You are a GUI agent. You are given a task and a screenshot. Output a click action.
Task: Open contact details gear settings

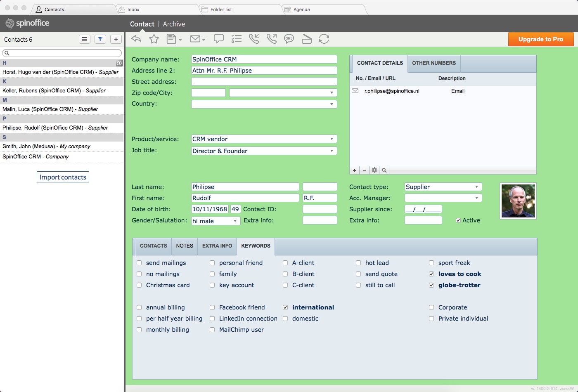click(x=374, y=170)
